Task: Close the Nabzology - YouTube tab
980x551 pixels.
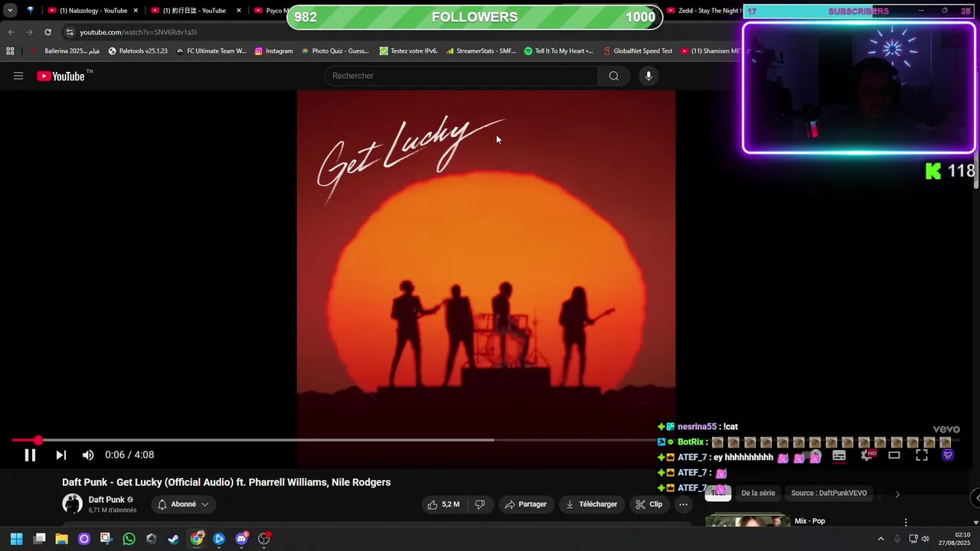Action: pyautogui.click(x=136, y=11)
